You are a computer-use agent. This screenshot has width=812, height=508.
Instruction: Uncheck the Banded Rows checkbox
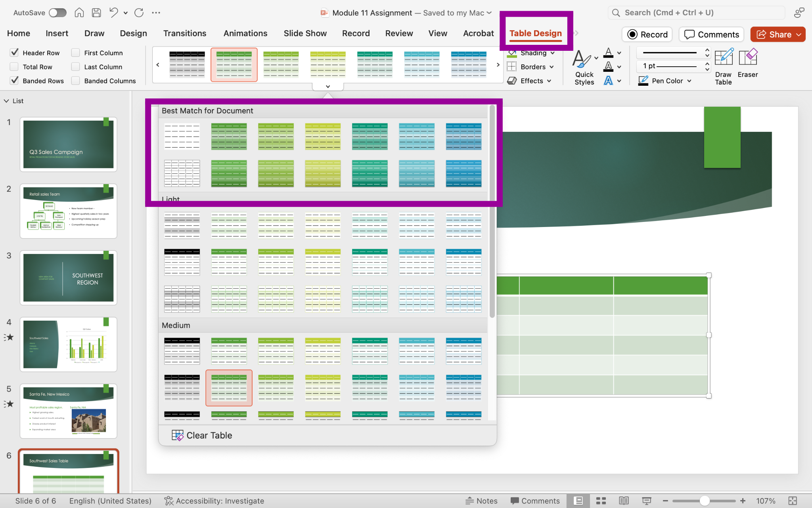[x=14, y=81]
